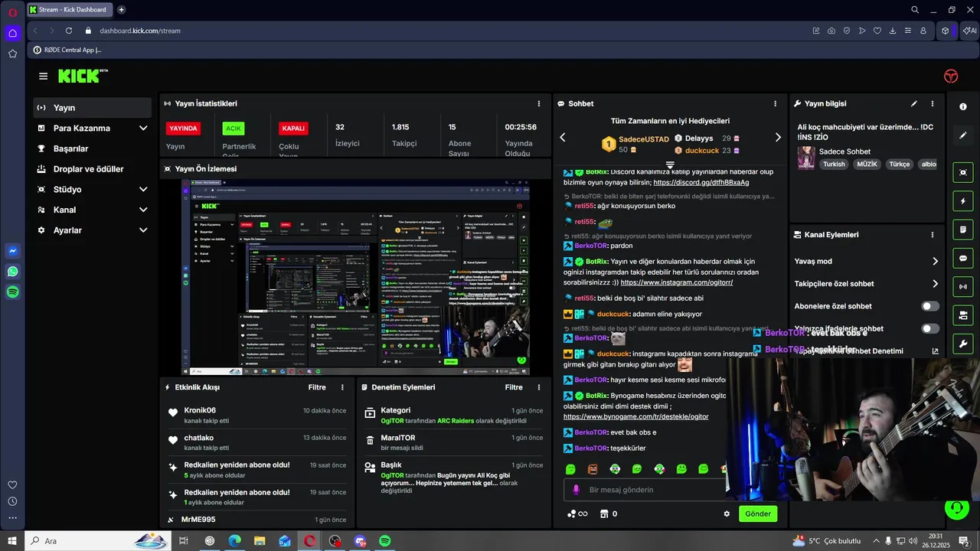Show previous top gifters with left arrow
The height and width of the screenshot is (551, 980).
(563, 138)
